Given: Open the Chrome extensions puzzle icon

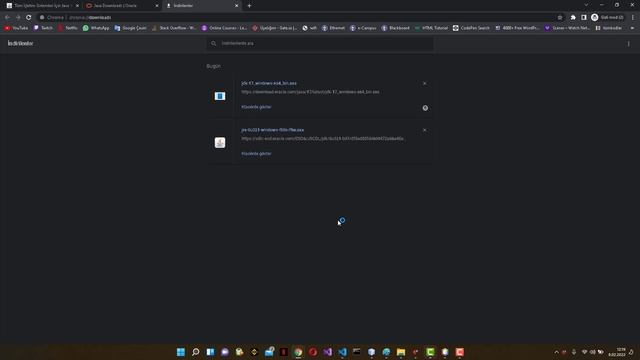Looking at the screenshot, I should click(573, 18).
